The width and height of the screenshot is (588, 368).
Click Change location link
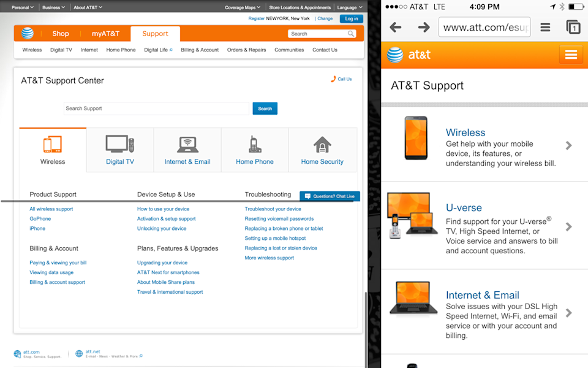[325, 18]
